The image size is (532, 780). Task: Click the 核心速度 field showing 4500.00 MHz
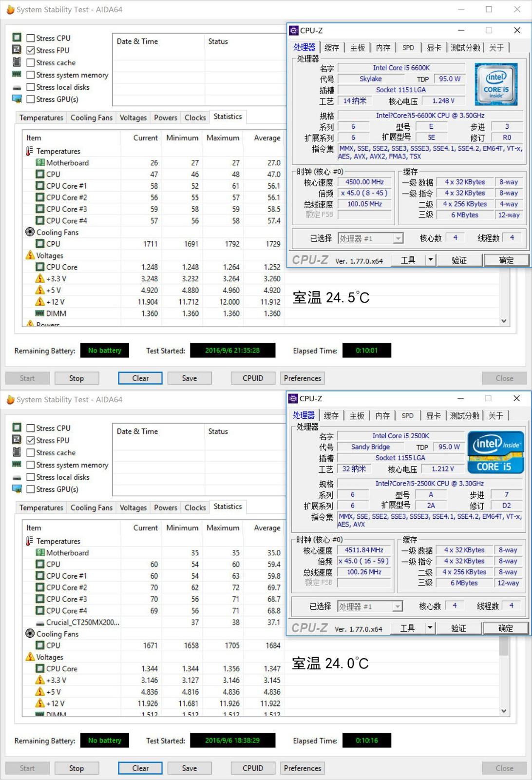(365, 182)
